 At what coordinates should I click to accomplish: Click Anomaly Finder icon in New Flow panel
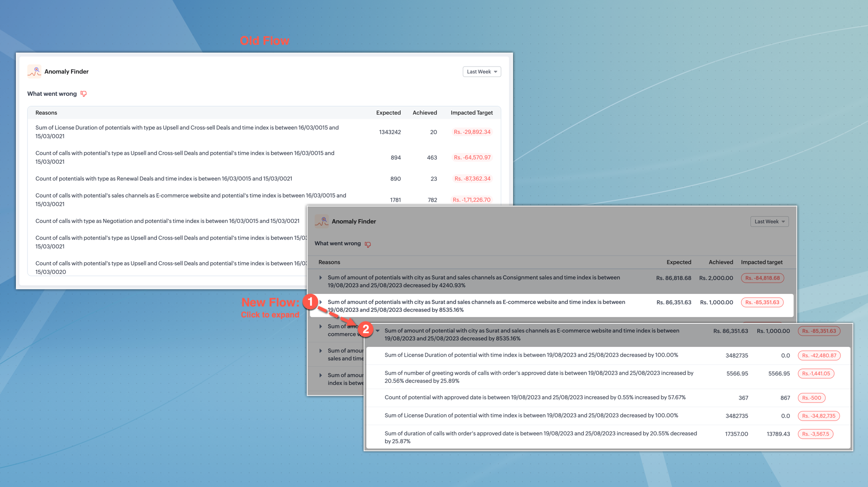point(322,221)
